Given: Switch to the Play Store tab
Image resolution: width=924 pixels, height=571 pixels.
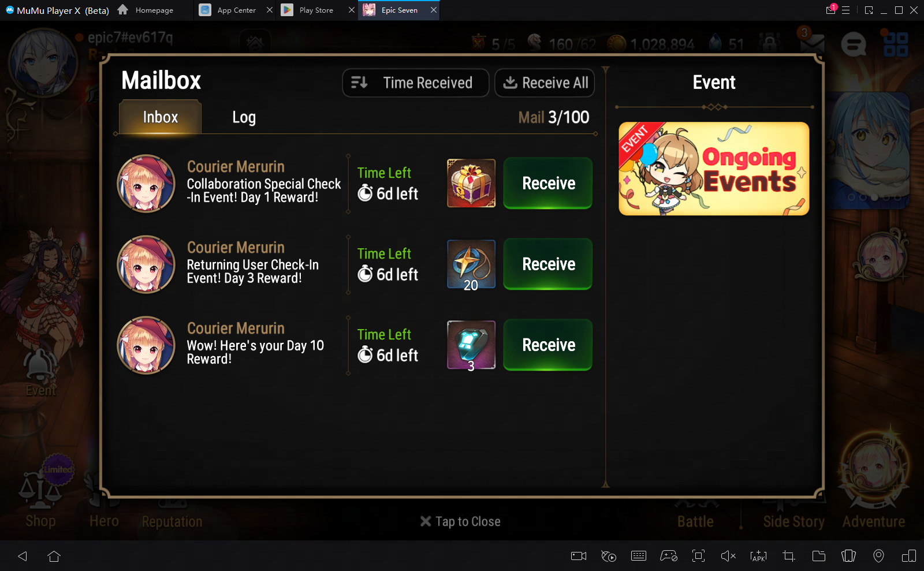Looking at the screenshot, I should 316,10.
